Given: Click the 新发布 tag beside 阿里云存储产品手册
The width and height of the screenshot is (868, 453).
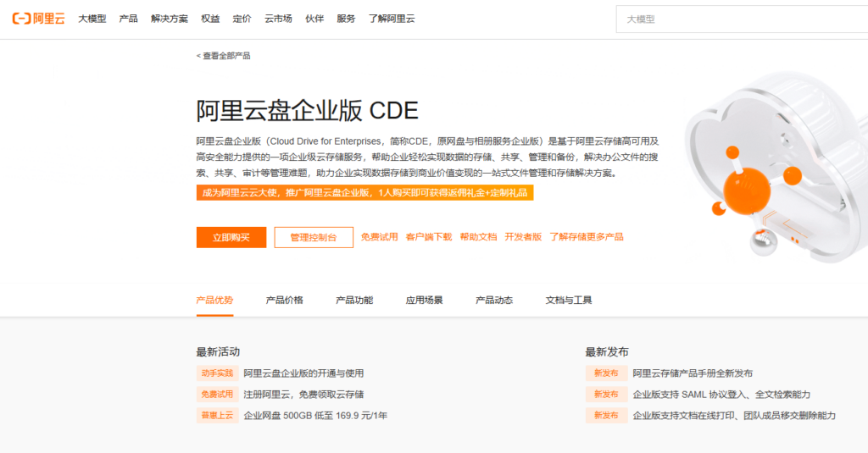Looking at the screenshot, I should [606, 373].
